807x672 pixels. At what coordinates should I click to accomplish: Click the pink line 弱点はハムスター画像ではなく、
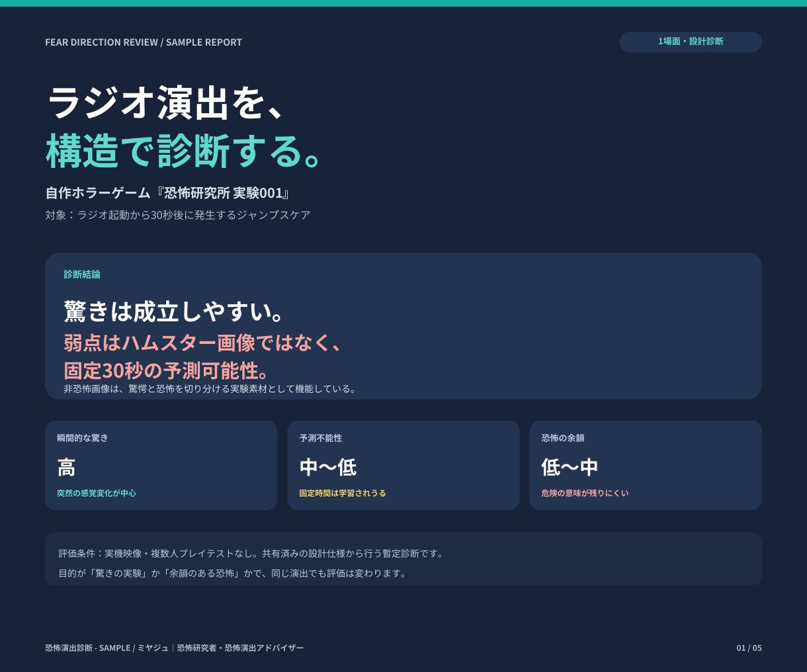pos(203,343)
